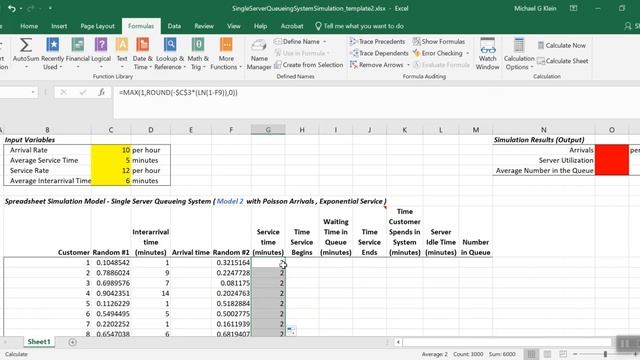Click Calculate Sheet
The width and height of the screenshot is (640, 360).
coord(562,61)
